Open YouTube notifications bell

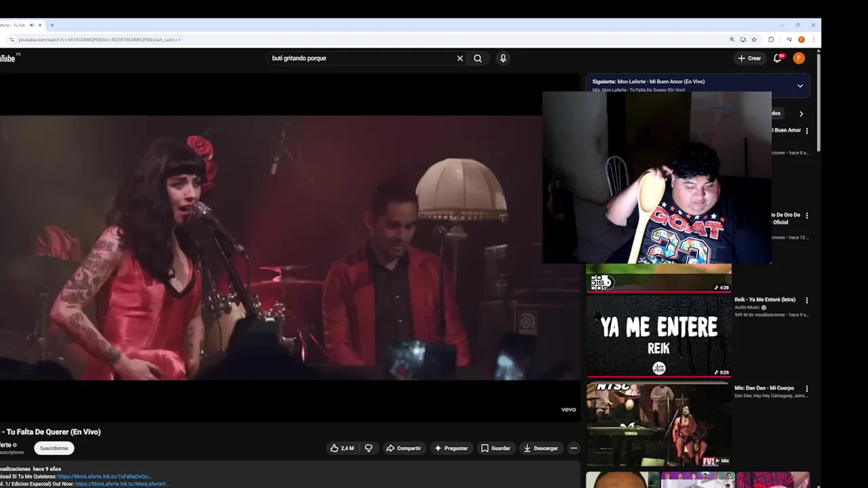coord(778,58)
